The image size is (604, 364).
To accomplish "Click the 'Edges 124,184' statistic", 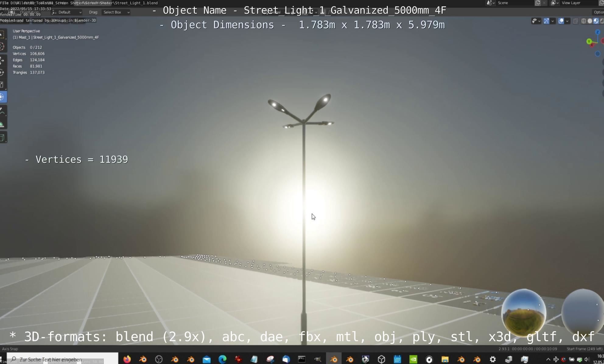I will [x=29, y=60].
